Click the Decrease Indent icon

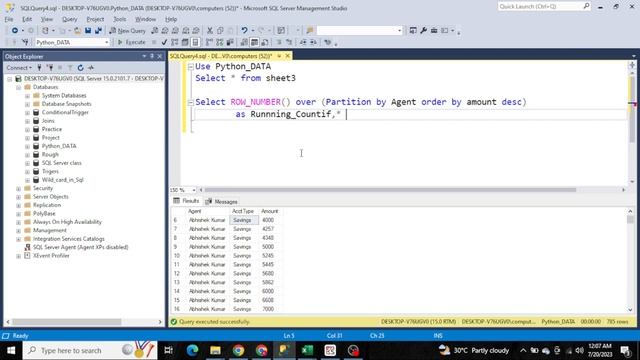[303, 42]
